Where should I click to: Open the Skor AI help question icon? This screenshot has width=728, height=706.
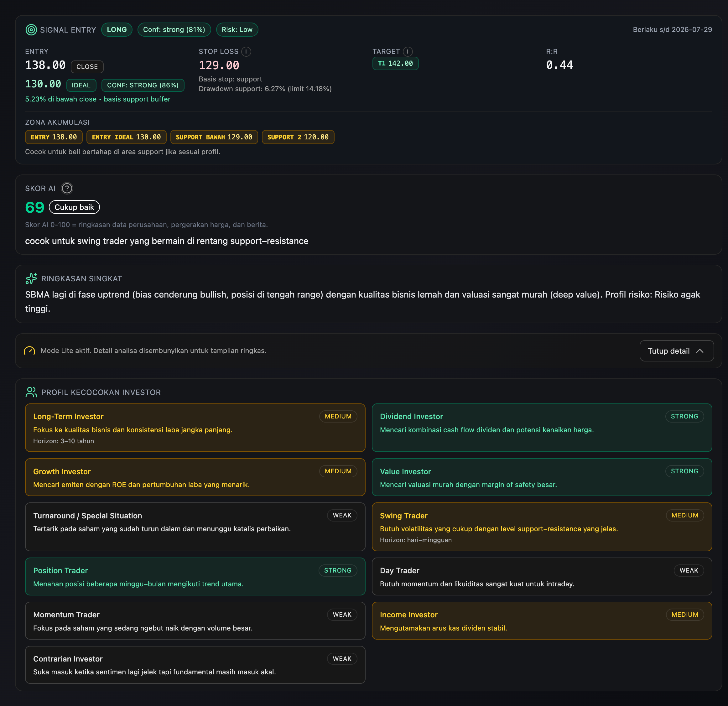pyautogui.click(x=67, y=188)
